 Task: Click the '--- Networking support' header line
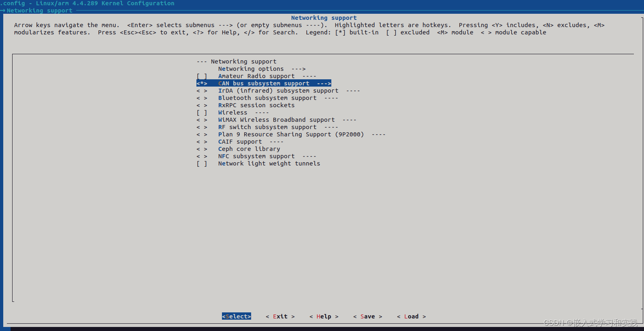237,62
